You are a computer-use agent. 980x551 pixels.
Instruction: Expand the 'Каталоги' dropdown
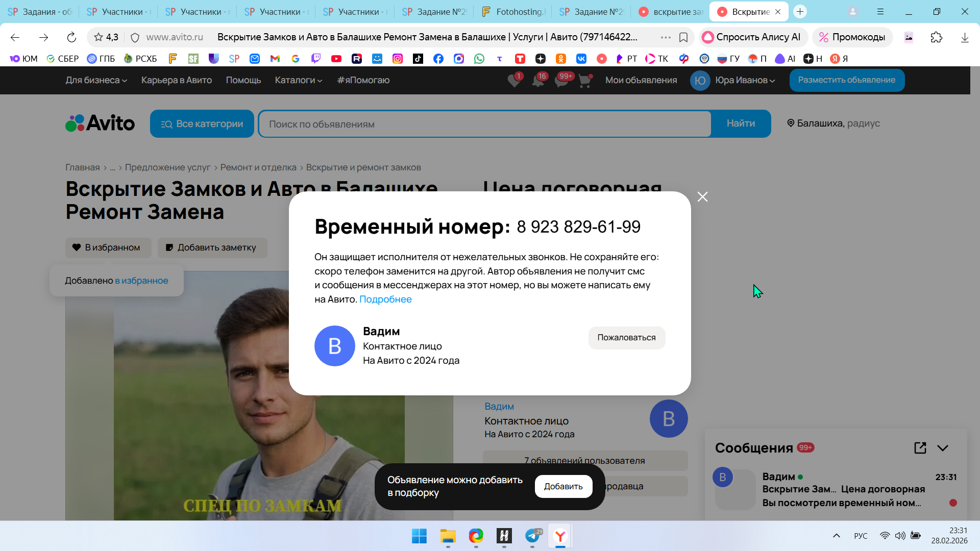(x=298, y=80)
